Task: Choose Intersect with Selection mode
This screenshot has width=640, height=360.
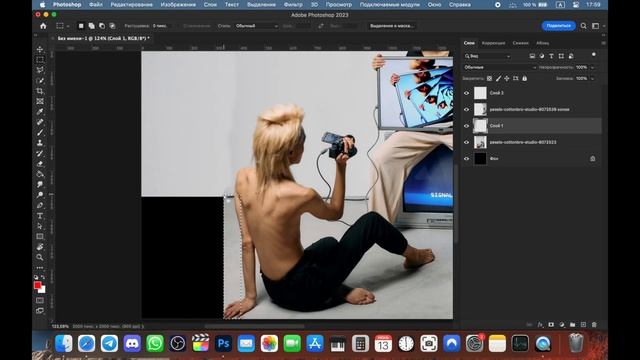Action: [x=112, y=26]
